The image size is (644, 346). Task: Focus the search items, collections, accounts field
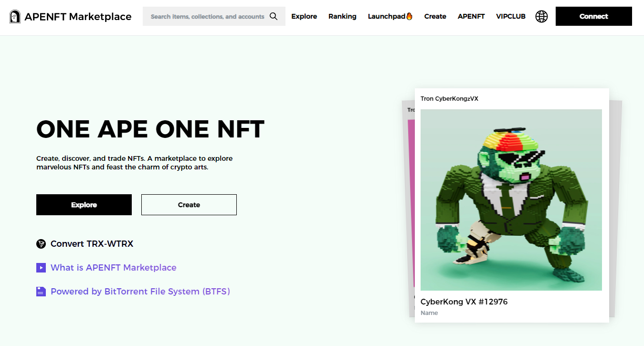214,16
